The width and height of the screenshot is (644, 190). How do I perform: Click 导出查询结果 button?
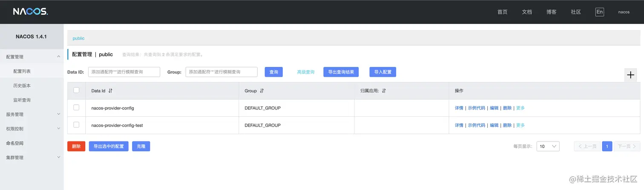tap(341, 72)
